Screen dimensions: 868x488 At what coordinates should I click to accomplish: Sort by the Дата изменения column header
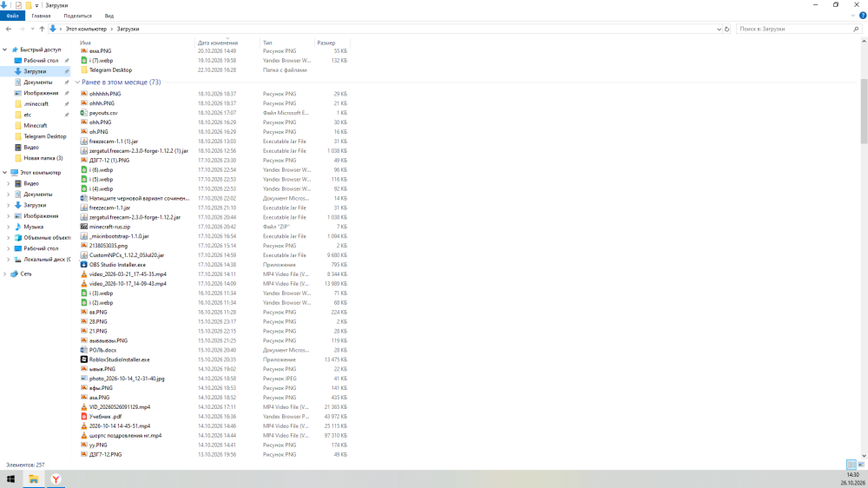(x=228, y=43)
